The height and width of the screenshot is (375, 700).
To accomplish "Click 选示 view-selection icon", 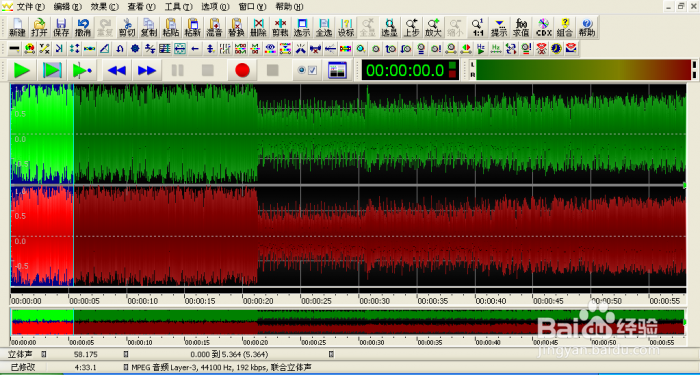I will point(302,28).
